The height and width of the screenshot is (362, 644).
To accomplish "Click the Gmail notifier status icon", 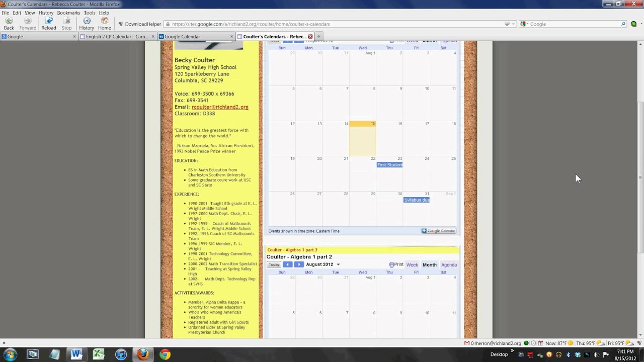I will [467, 343].
